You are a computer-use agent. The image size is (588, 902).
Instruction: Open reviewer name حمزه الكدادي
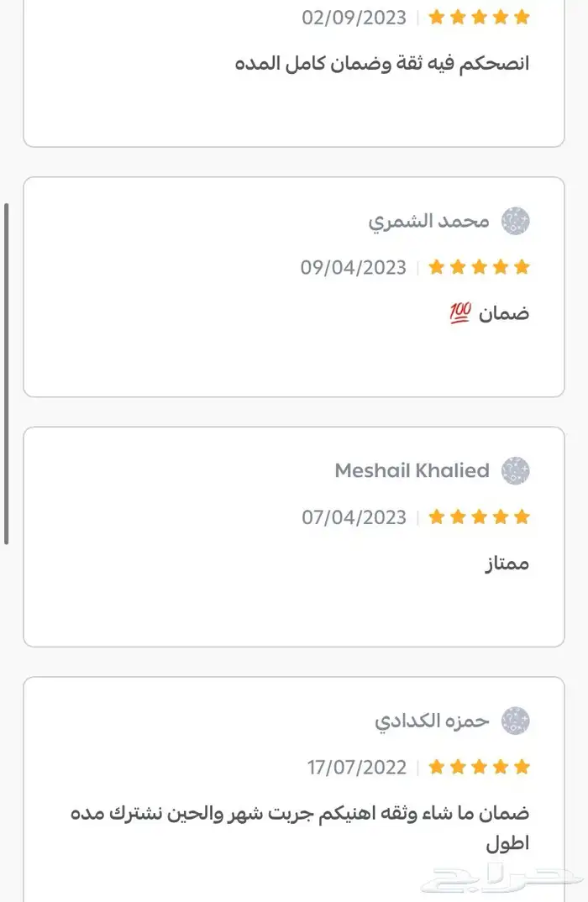pyautogui.click(x=432, y=721)
